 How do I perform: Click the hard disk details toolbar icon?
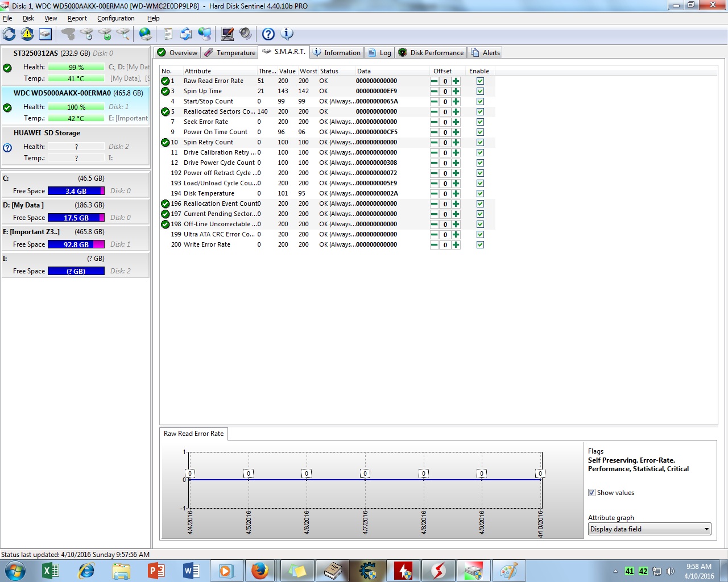[x=45, y=34]
